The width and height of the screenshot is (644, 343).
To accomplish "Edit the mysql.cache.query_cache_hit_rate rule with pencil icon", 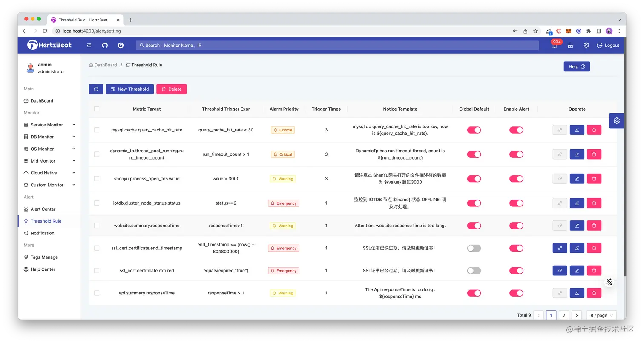I will [x=577, y=130].
